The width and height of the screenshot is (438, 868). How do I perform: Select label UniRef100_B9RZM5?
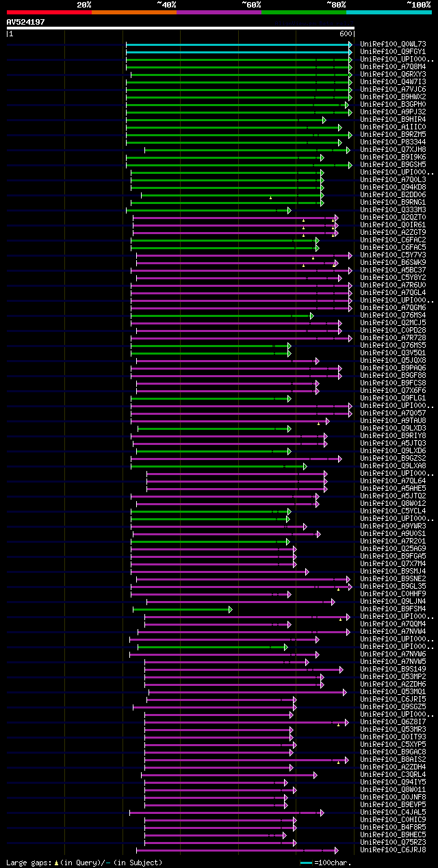[393, 135]
